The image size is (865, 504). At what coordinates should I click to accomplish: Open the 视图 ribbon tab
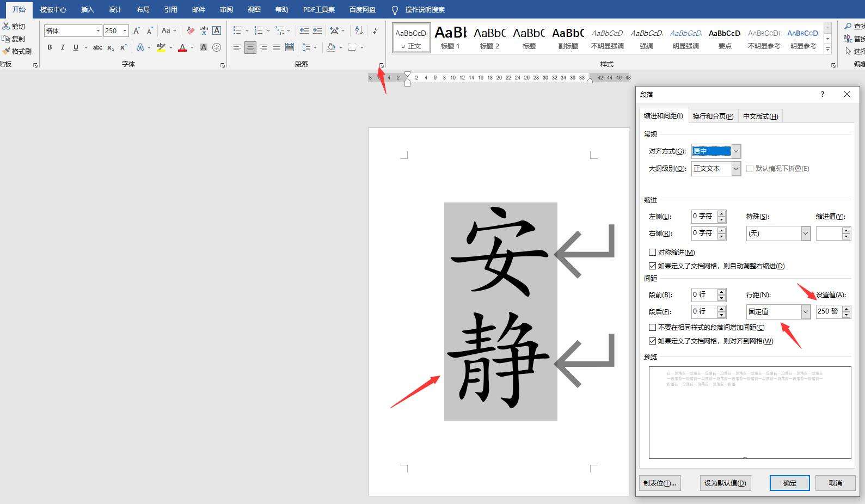[254, 10]
